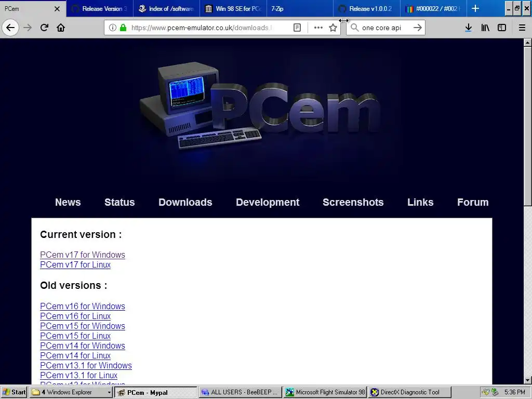This screenshot has height=399, width=532.
Task: Switch to the 7-Zip tab
Action: (300, 8)
